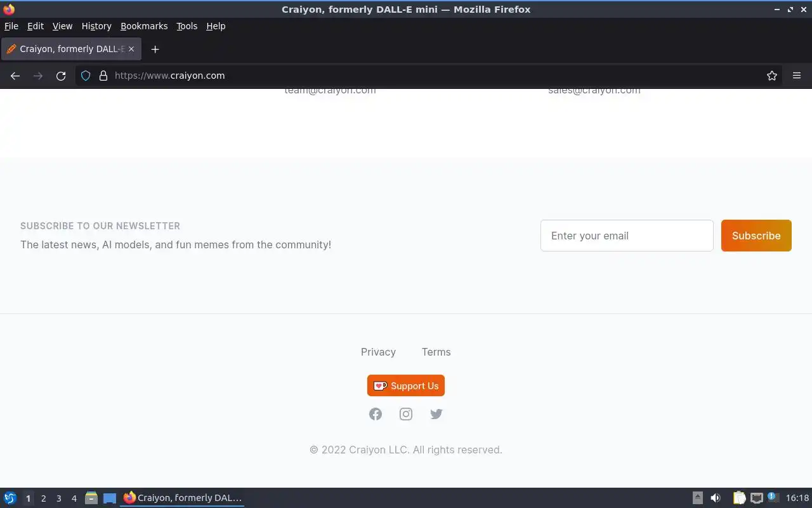Switch to workspace 2 in taskbar
Screen dimensions: 812x508
[43, 498]
